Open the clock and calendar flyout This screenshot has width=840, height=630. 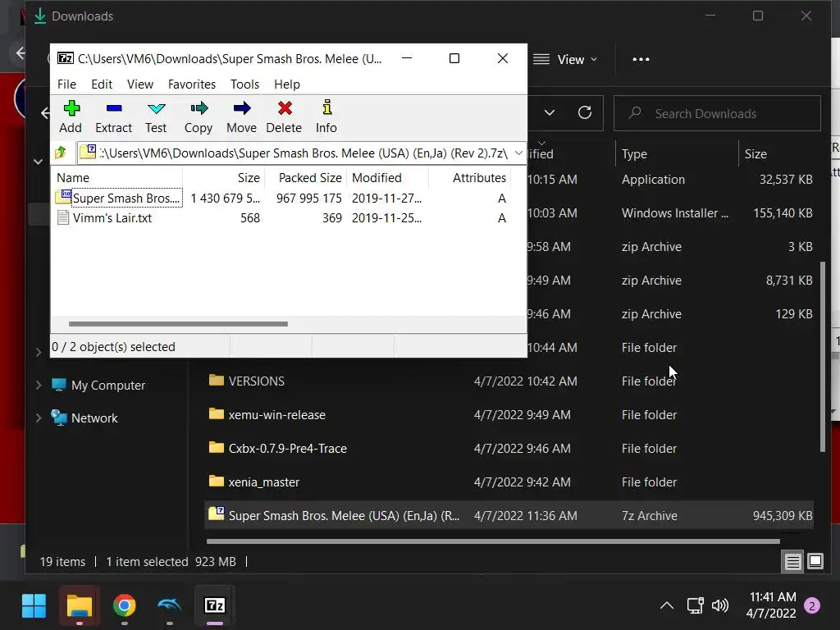click(771, 605)
